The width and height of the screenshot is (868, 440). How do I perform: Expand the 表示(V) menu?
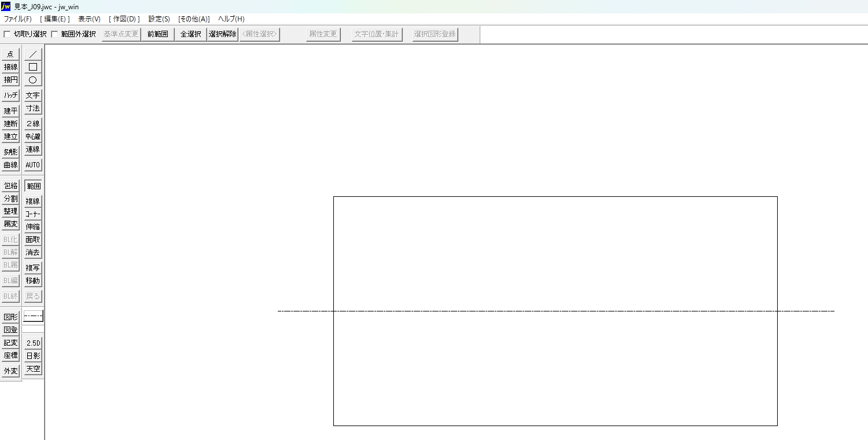[x=89, y=19]
